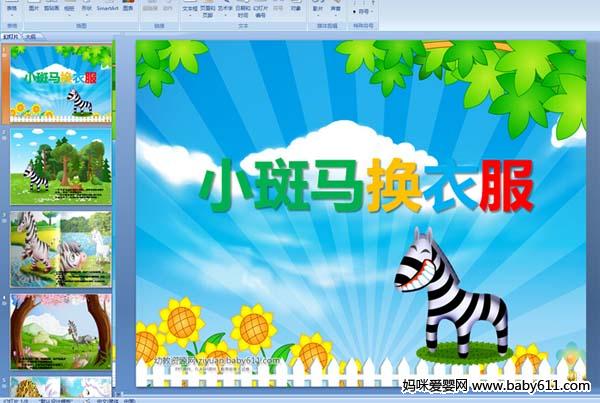Insert 幻灯片编号 (Slide Number)
This screenshot has height=403, width=600.
click(260, 10)
